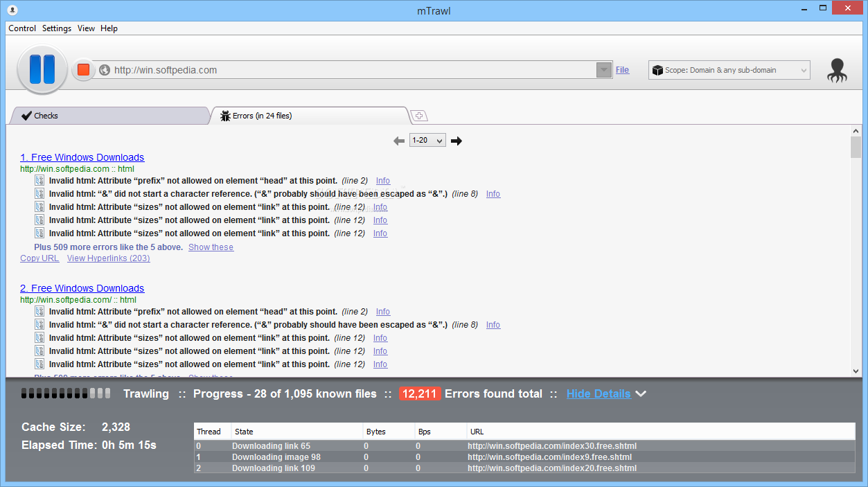Viewport: 868px width, 487px height.
Task: Click Copy URL under first result
Action: tap(39, 258)
